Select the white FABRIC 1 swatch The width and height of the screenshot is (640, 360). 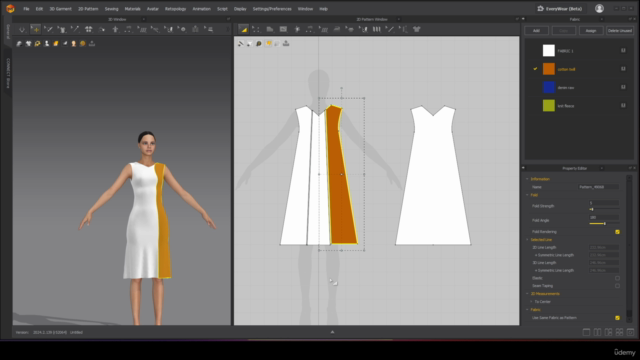click(549, 51)
